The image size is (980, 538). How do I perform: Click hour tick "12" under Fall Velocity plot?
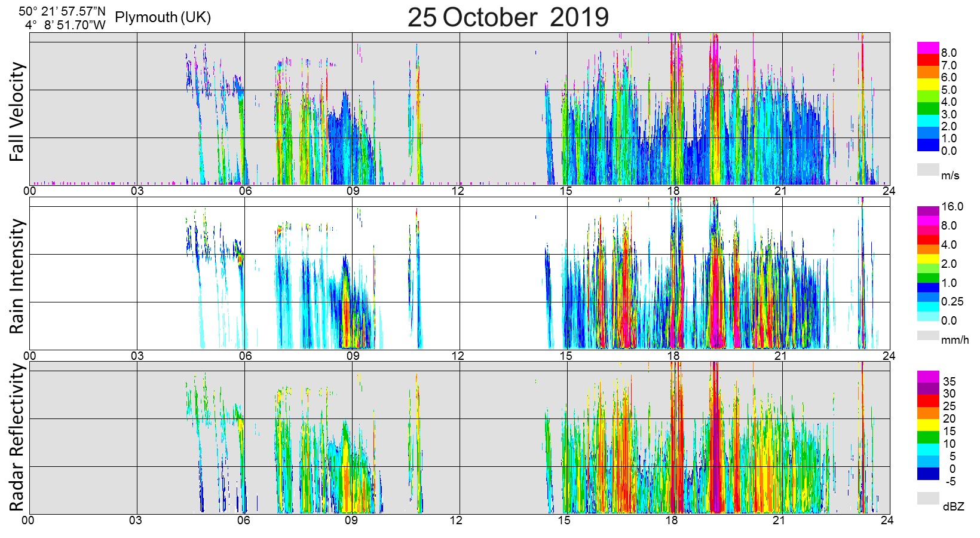coord(458,191)
